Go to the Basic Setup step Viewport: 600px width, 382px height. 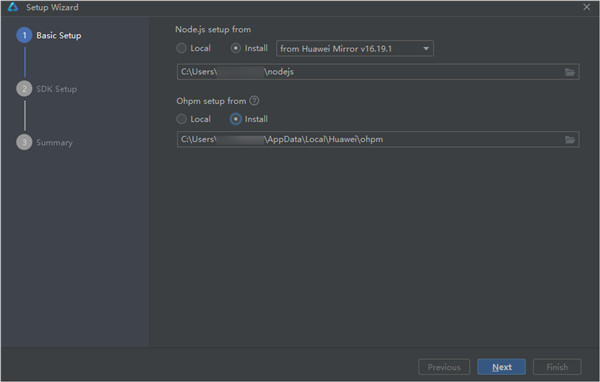(x=59, y=36)
